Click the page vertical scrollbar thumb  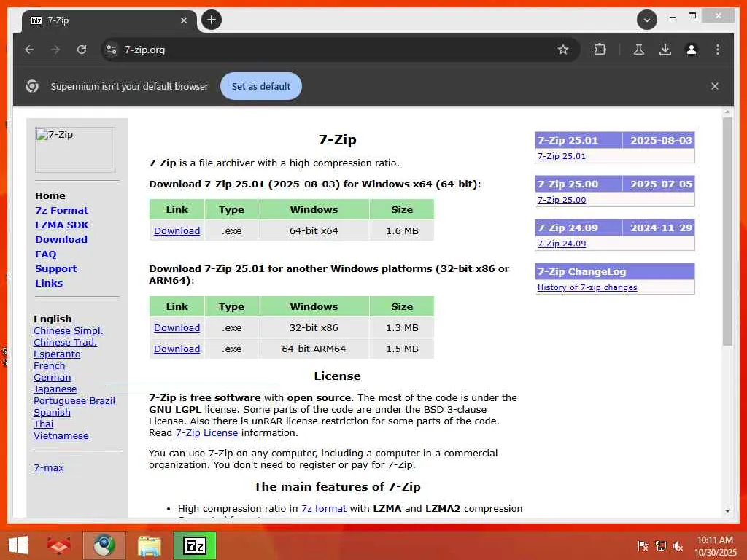coord(727,231)
